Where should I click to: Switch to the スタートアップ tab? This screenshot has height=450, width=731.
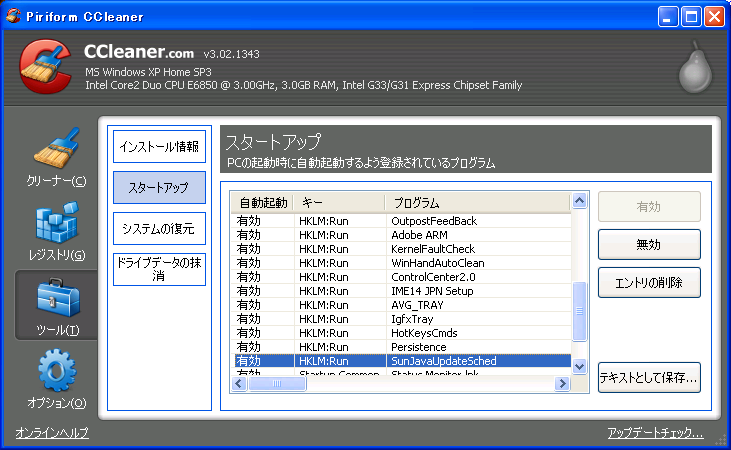pos(159,187)
